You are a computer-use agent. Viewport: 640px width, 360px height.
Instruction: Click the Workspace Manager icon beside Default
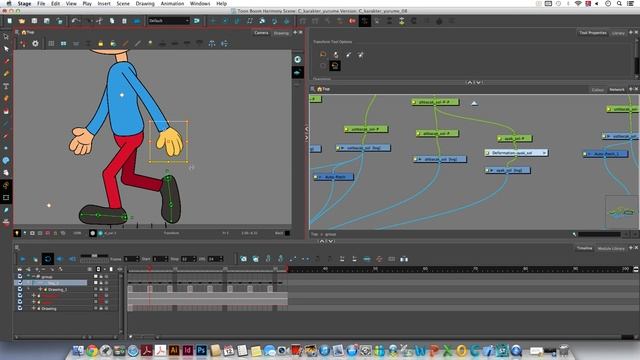[x=196, y=20]
